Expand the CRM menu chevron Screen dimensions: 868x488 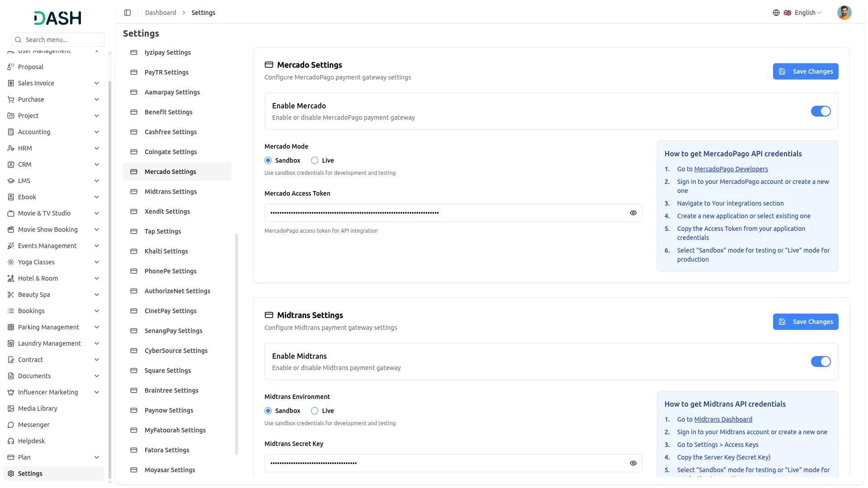pyautogui.click(x=96, y=164)
